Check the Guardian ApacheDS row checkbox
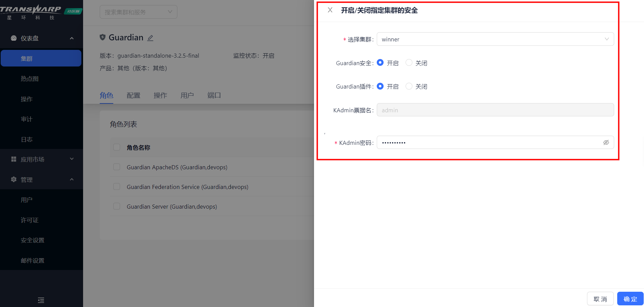 (117, 167)
